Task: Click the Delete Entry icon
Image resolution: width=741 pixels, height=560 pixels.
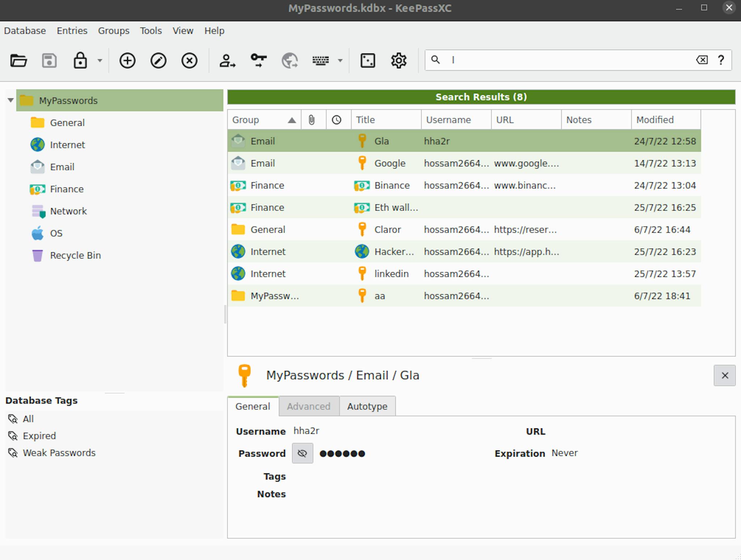Action: pyautogui.click(x=190, y=61)
